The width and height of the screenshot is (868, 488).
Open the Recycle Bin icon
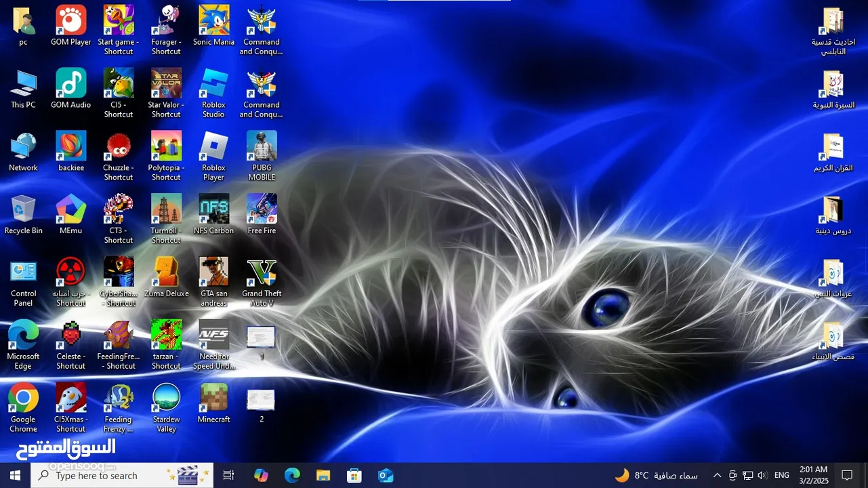tap(23, 216)
